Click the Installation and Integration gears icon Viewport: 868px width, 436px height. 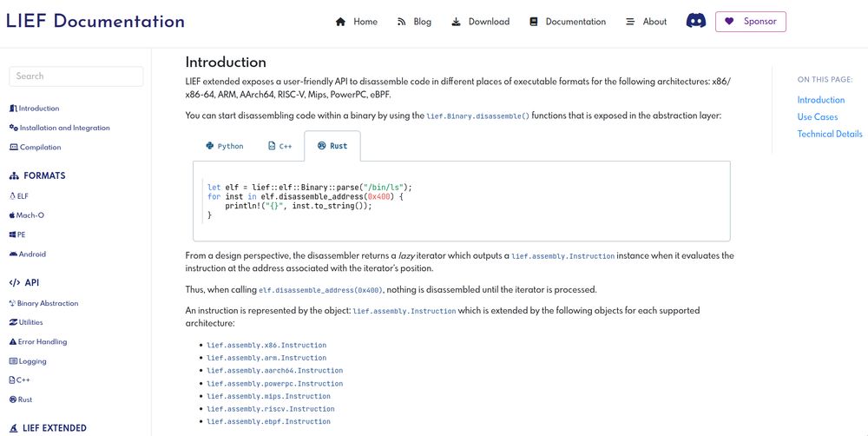[14, 128]
